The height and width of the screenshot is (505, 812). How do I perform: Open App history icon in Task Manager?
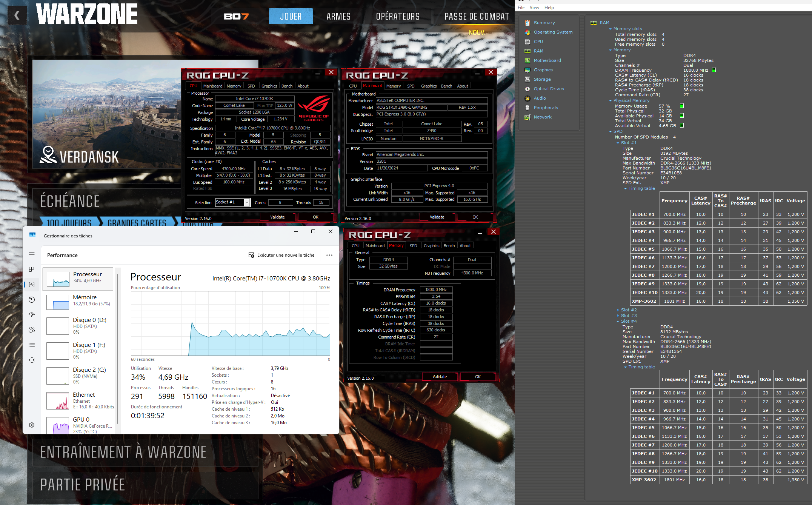(32, 300)
